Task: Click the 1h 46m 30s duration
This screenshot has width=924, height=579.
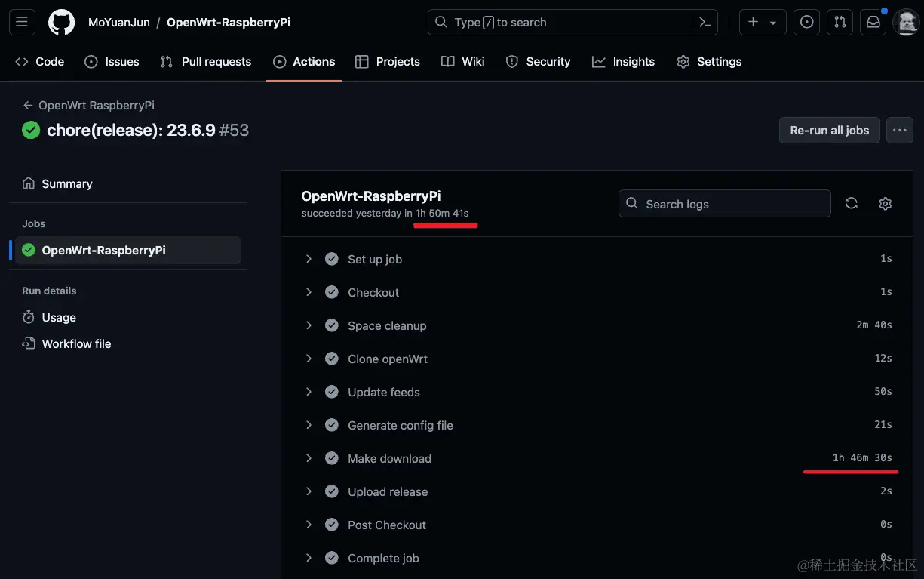Action: tap(862, 457)
